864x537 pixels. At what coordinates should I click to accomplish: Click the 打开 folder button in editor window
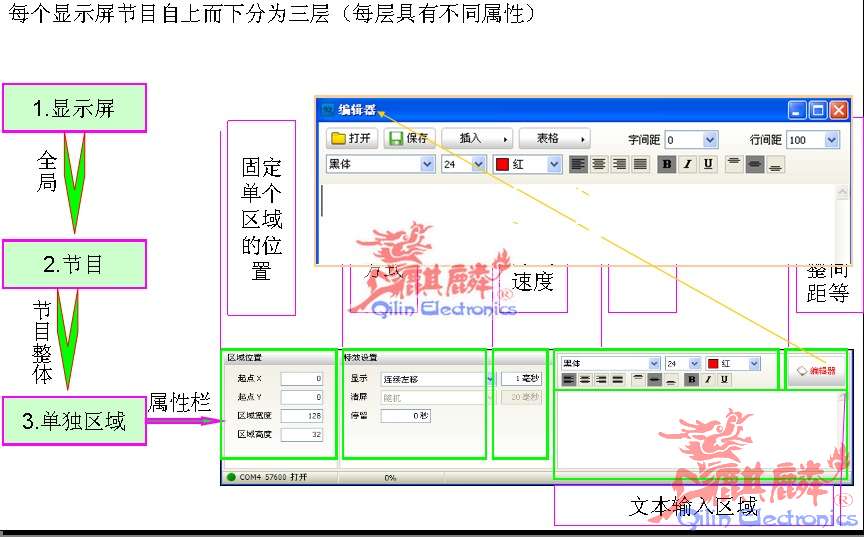pyautogui.click(x=351, y=139)
